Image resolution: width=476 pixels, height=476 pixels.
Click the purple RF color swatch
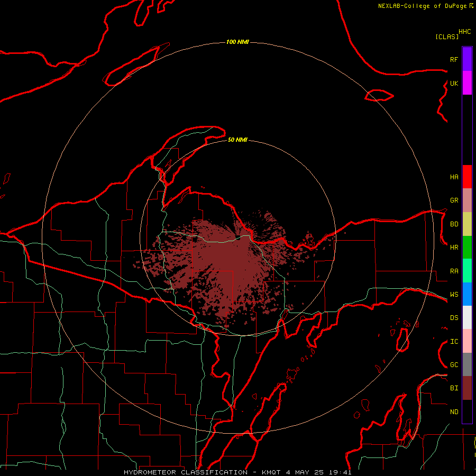pyautogui.click(x=467, y=59)
